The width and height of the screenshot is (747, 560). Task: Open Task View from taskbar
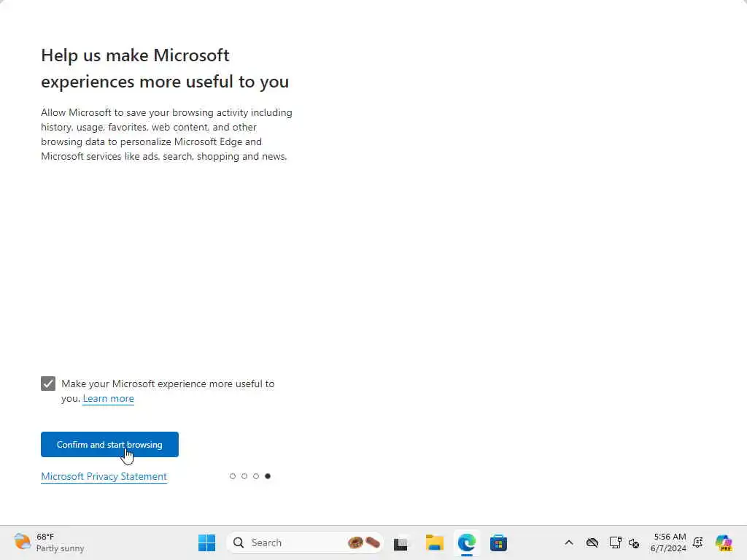(400, 542)
